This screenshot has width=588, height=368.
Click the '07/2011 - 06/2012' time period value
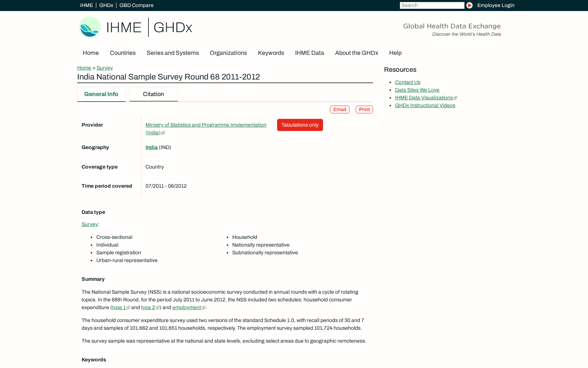[x=166, y=186]
